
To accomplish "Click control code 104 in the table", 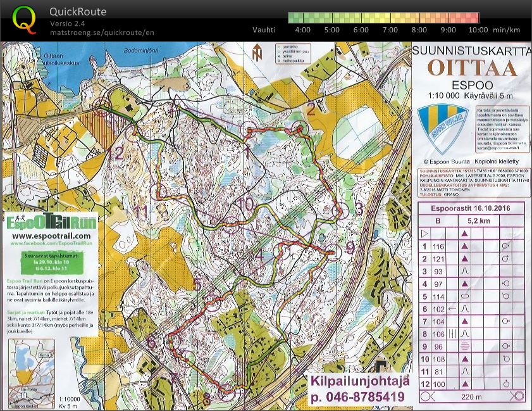I will pos(438,322).
